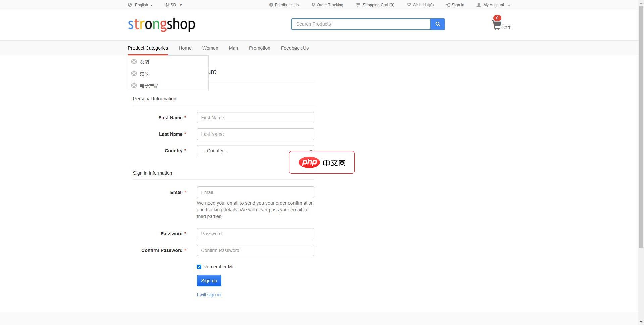The width and height of the screenshot is (644, 325).
Task: Open Wish List(0) link
Action: [x=423, y=5]
